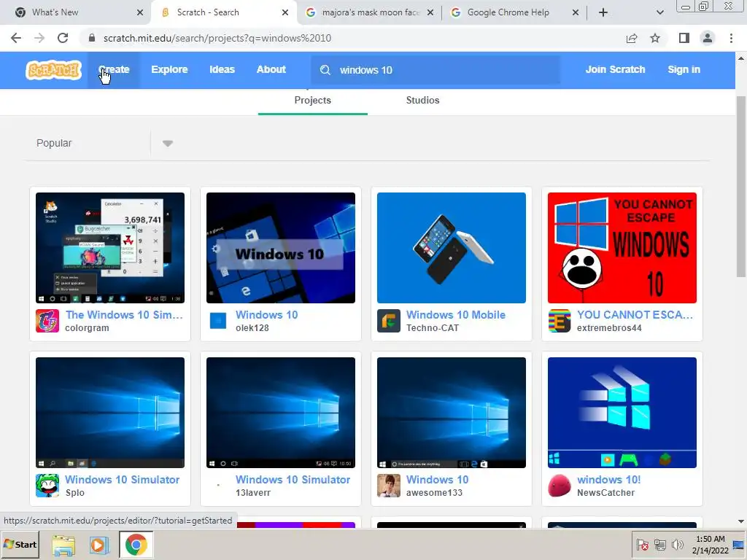Click Windows 10 Mobile phones thumbnail
This screenshot has width=747, height=560.
(x=451, y=248)
